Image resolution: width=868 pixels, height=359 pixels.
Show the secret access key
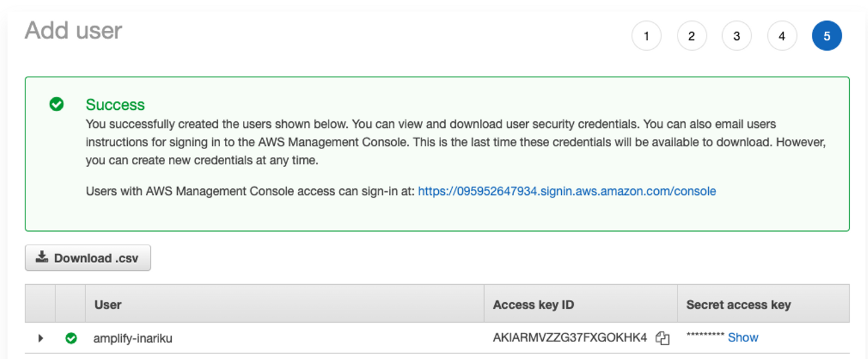[x=743, y=338]
